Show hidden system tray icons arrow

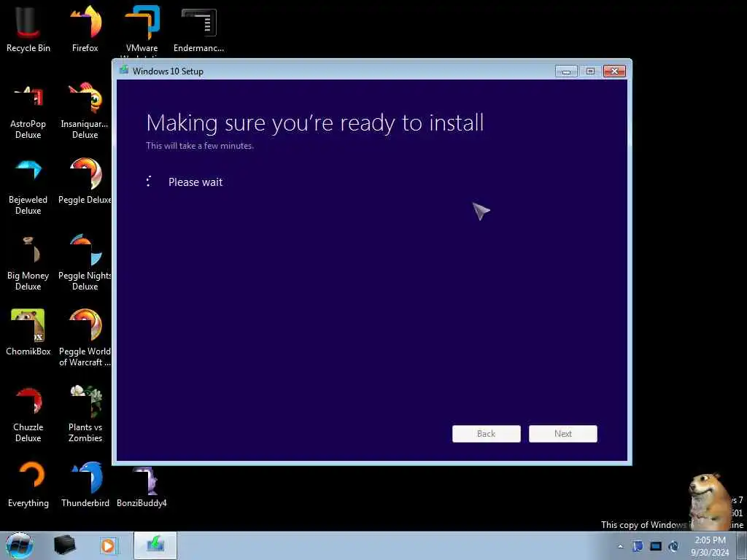point(620,547)
